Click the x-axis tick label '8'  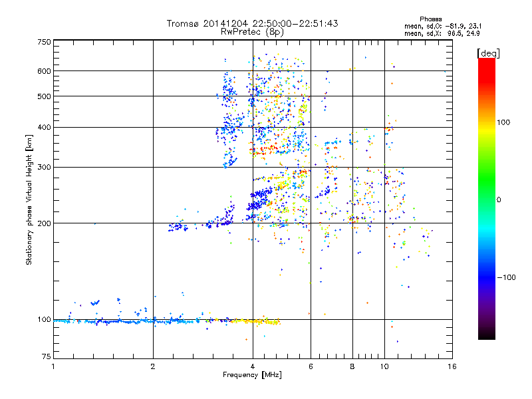pos(352,366)
